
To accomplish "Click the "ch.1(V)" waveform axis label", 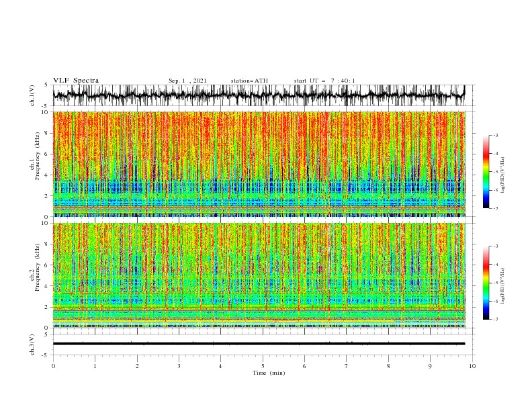I will [32, 95].
